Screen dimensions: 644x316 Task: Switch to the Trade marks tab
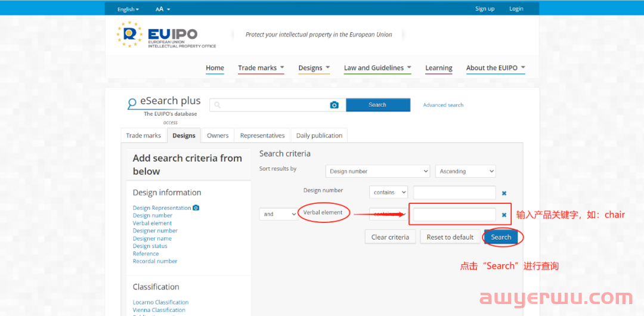(x=143, y=135)
